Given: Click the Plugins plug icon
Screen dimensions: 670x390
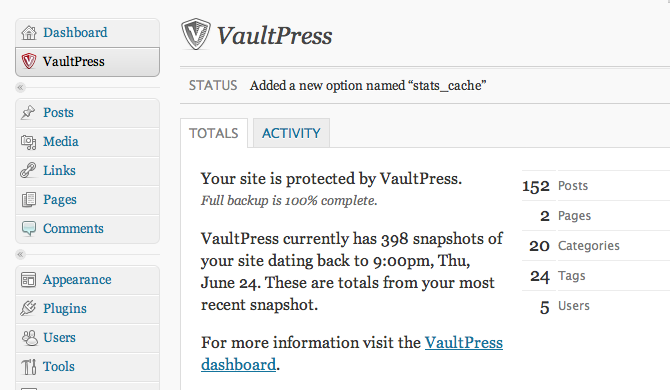Looking at the screenshot, I should click(28, 308).
